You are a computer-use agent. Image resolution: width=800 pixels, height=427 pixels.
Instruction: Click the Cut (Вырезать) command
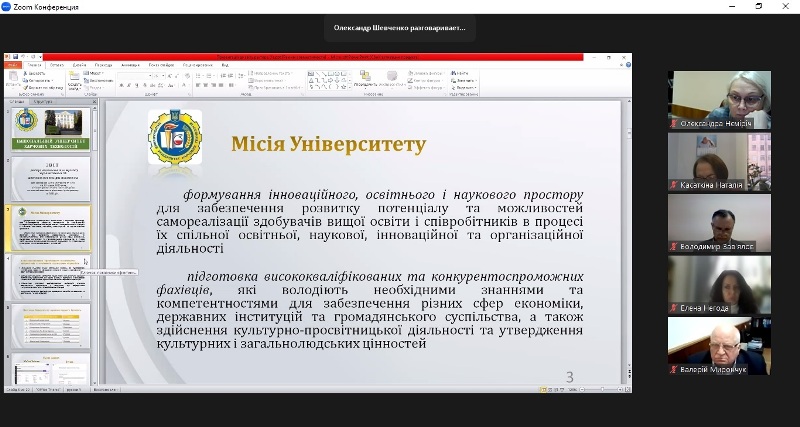coord(34,73)
